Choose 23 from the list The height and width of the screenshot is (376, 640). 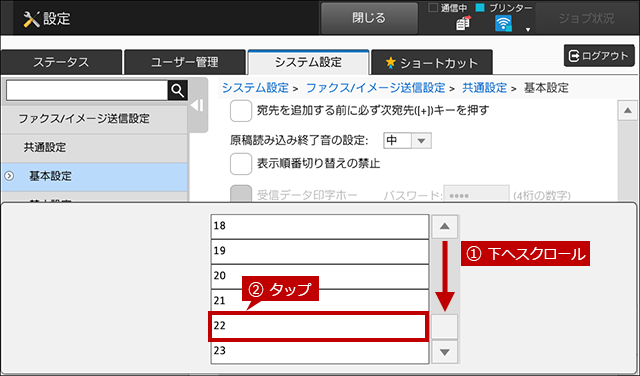pos(320,352)
